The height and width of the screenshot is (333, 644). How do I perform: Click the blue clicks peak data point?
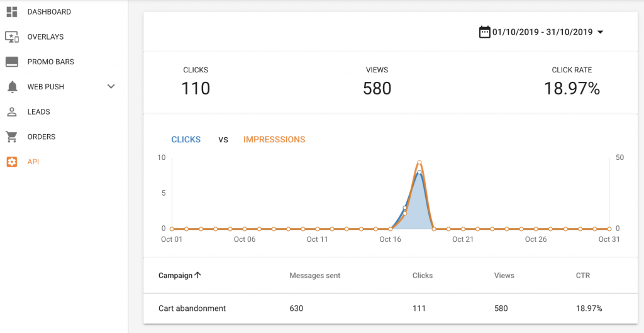419,172
